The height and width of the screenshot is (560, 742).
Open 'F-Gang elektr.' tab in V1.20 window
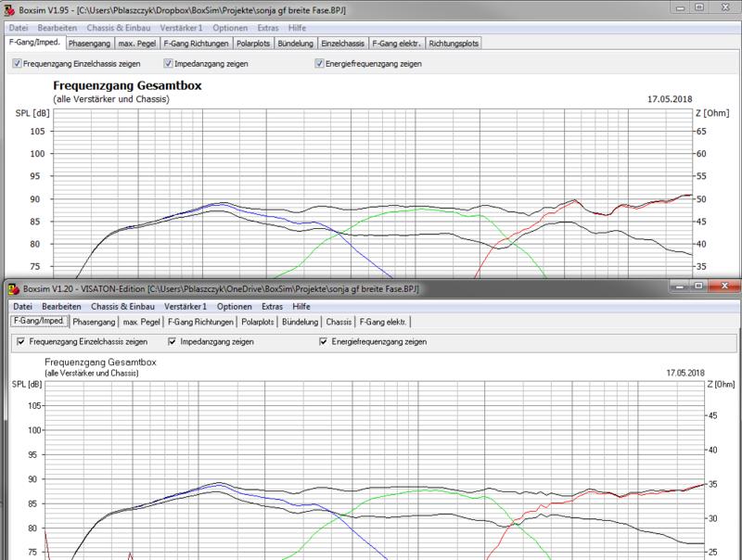point(385,322)
